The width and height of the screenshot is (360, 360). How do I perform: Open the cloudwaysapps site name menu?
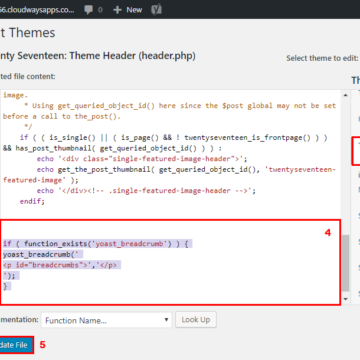(x=37, y=10)
